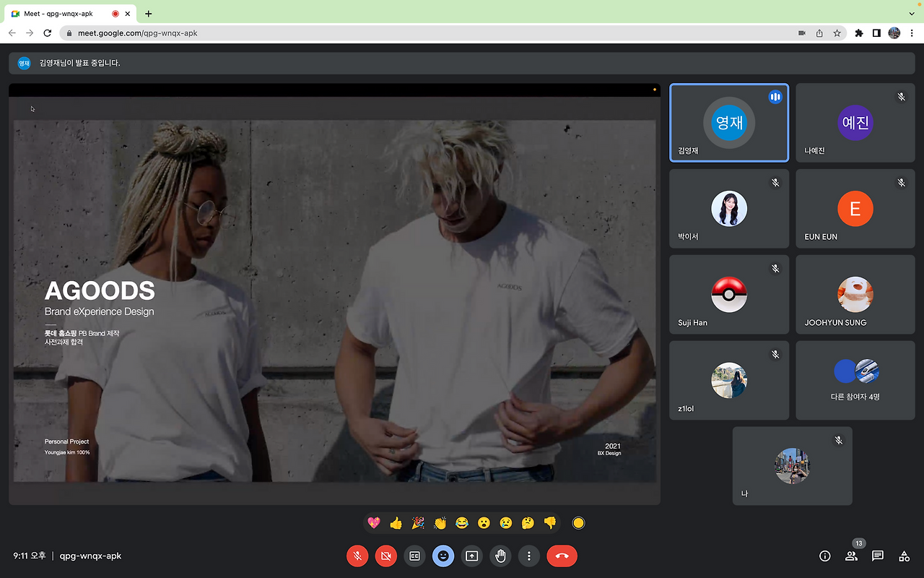Select the Suji Han participant tile
This screenshot has height=578, width=924.
[729, 295]
